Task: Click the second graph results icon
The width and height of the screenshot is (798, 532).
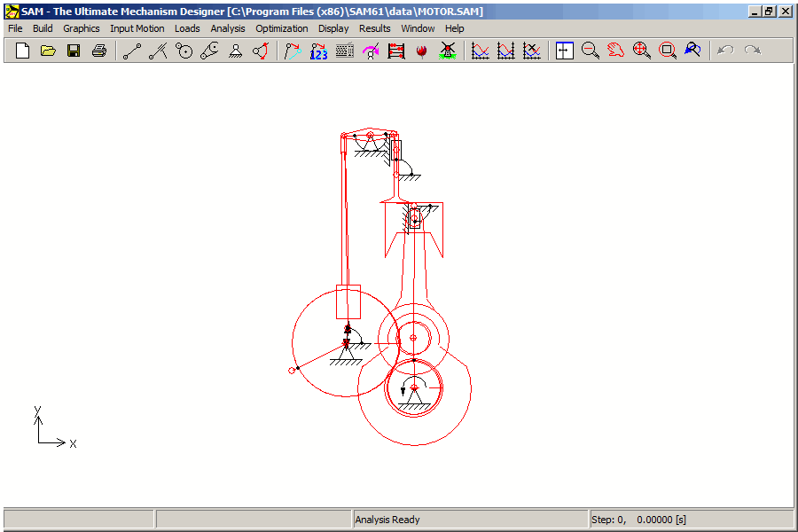Action: click(x=506, y=51)
